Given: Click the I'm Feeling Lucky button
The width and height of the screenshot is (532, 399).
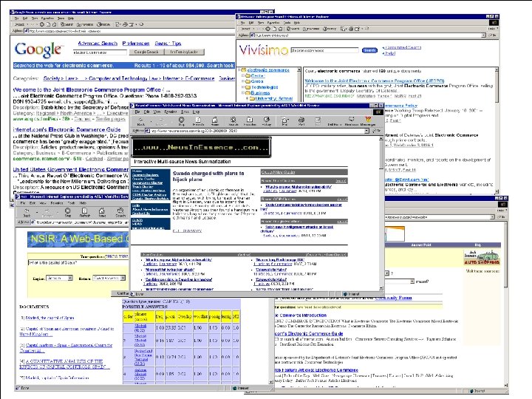Looking at the screenshot, I should (x=183, y=52).
